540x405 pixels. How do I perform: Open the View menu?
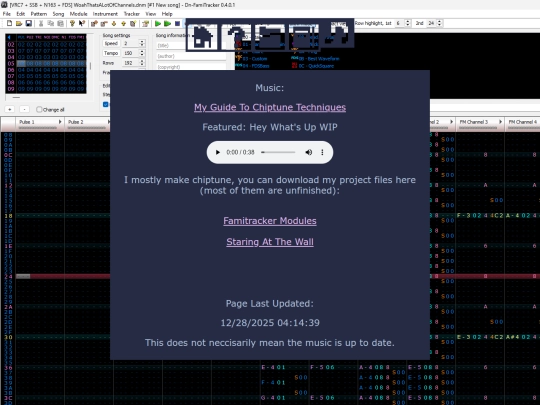coord(150,14)
